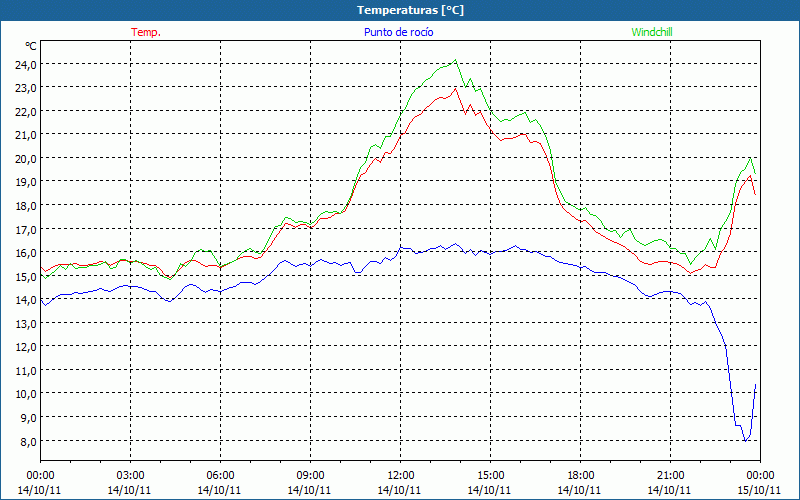This screenshot has width=800, height=500.
Task: Click the 12:00 time axis label
Action: [401, 476]
